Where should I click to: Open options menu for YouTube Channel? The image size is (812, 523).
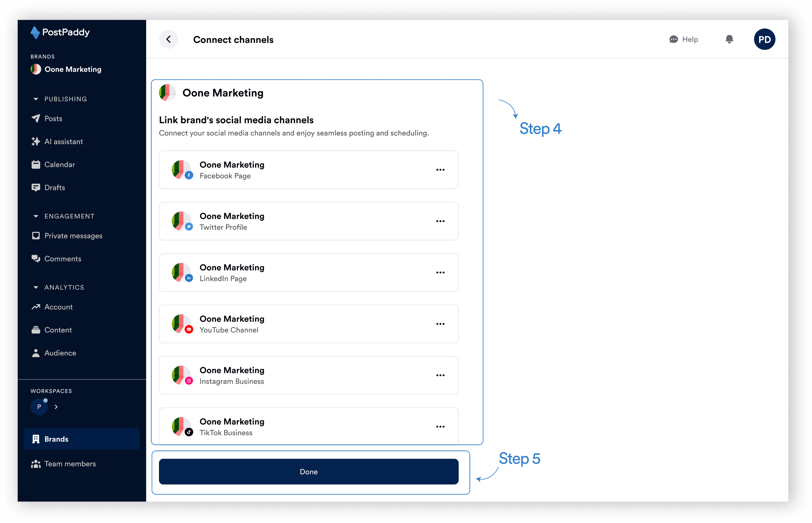[x=440, y=324]
